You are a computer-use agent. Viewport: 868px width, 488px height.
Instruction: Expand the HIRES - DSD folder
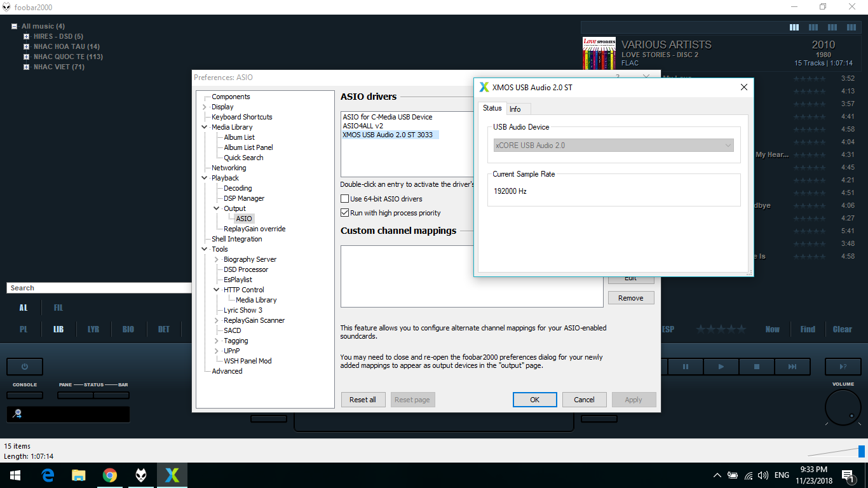27,36
